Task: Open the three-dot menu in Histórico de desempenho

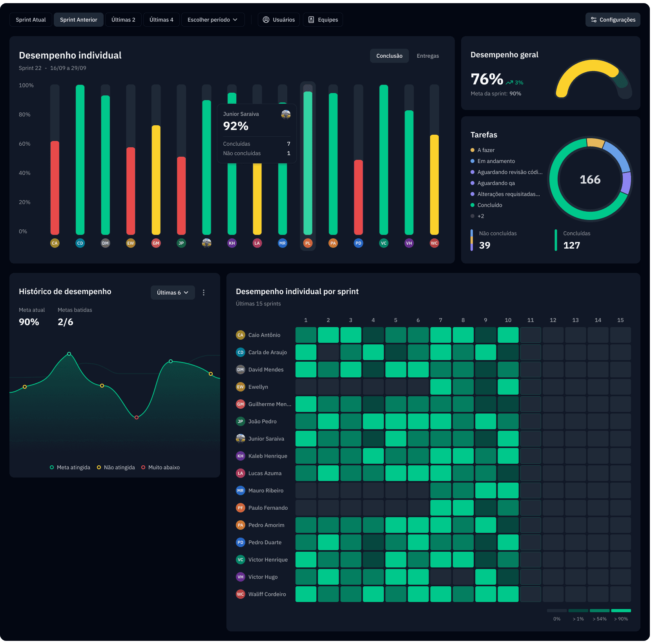Action: [204, 293]
